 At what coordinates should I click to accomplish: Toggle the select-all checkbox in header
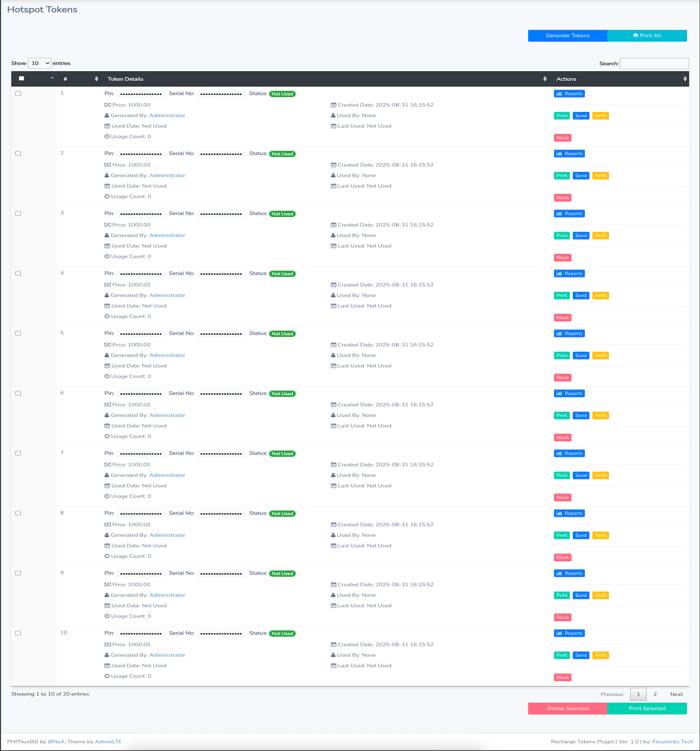(22, 79)
